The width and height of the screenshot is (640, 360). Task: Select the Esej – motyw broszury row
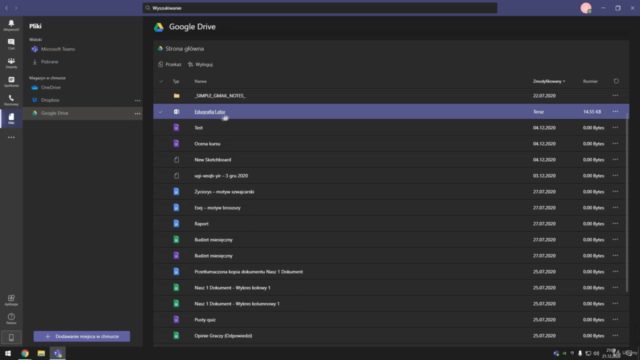pos(391,208)
